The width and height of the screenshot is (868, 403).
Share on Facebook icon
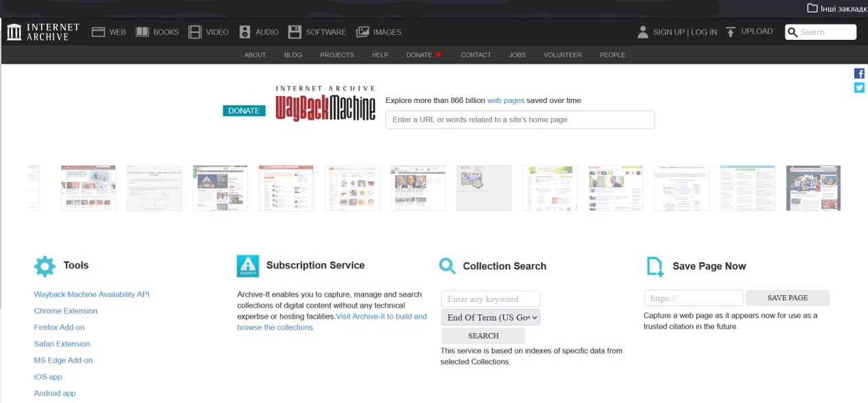tap(859, 73)
